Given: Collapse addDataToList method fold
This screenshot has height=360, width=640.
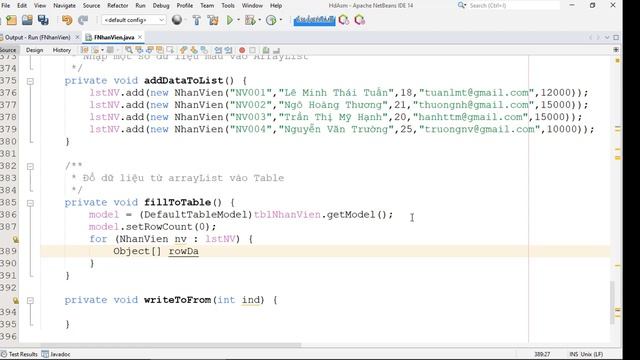Looking at the screenshot, I should pos(30,81).
